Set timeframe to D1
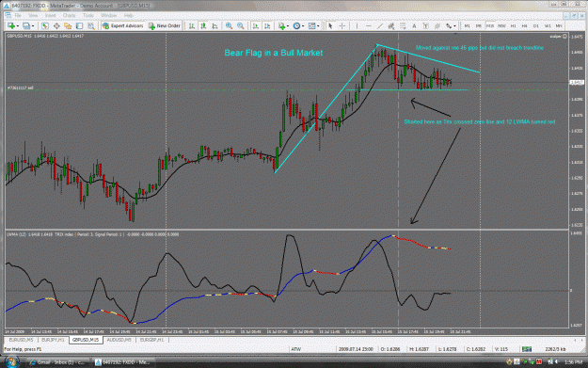The width and height of the screenshot is (588, 368). (536, 26)
